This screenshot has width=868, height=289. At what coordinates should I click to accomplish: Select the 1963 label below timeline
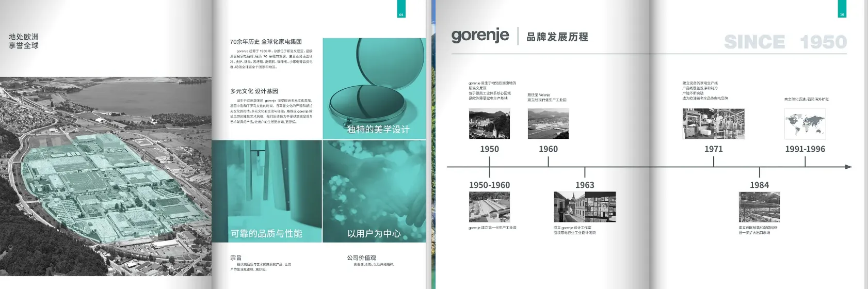coord(585,185)
